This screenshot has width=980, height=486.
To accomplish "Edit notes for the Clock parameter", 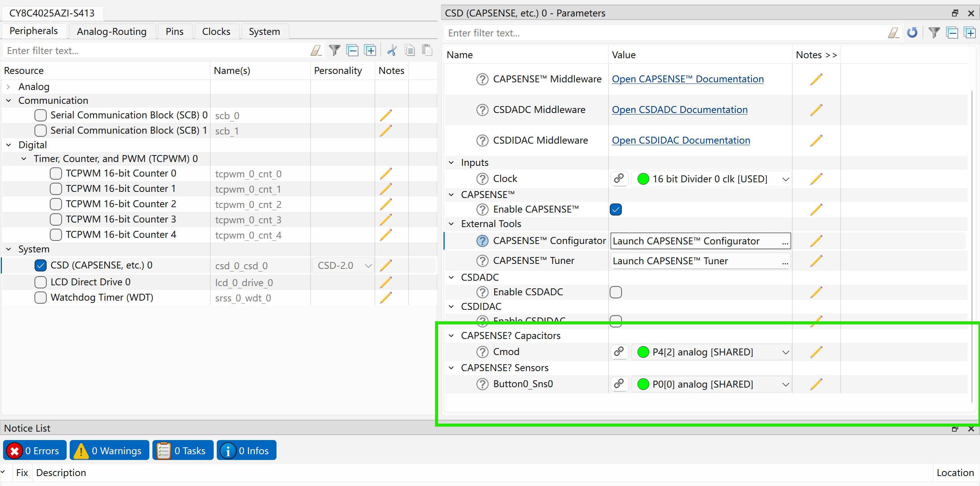I will click(x=816, y=179).
